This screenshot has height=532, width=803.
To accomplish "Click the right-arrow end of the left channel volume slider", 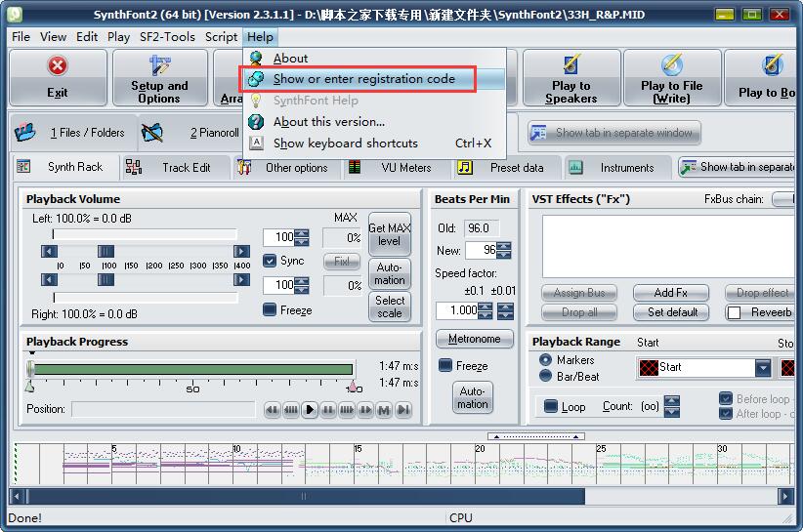I will [x=241, y=251].
